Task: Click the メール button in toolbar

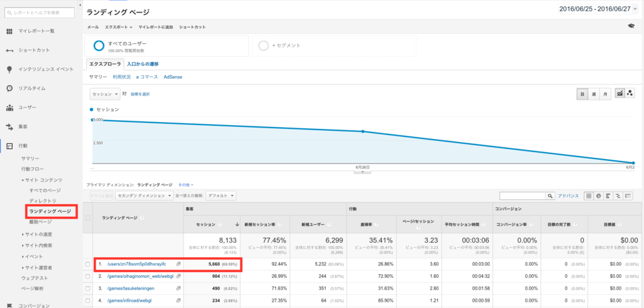Action: [93, 27]
